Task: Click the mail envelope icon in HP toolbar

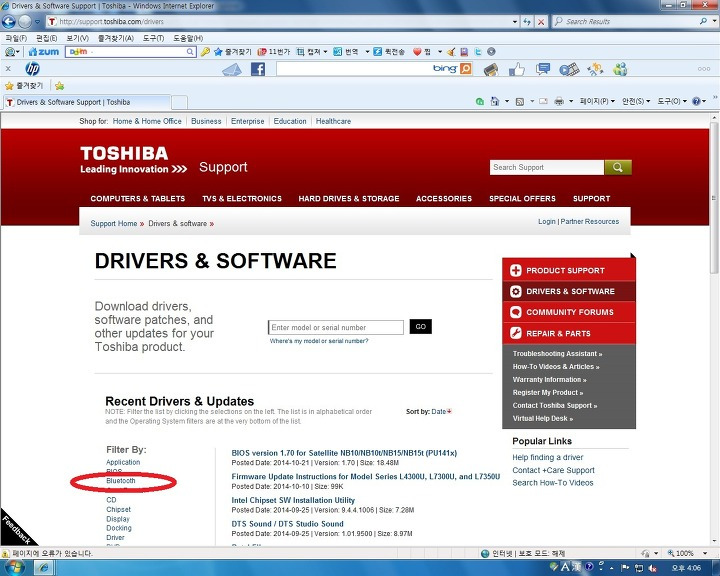Action: [x=232, y=69]
